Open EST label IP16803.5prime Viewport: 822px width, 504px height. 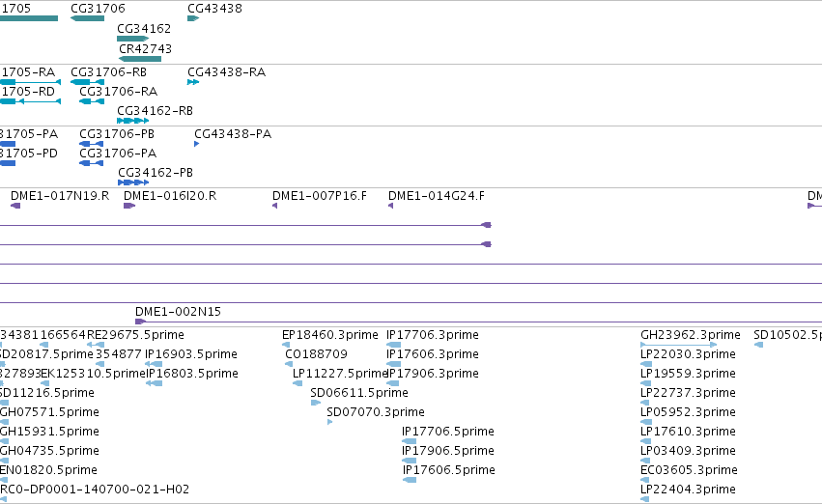pyautogui.click(x=192, y=373)
